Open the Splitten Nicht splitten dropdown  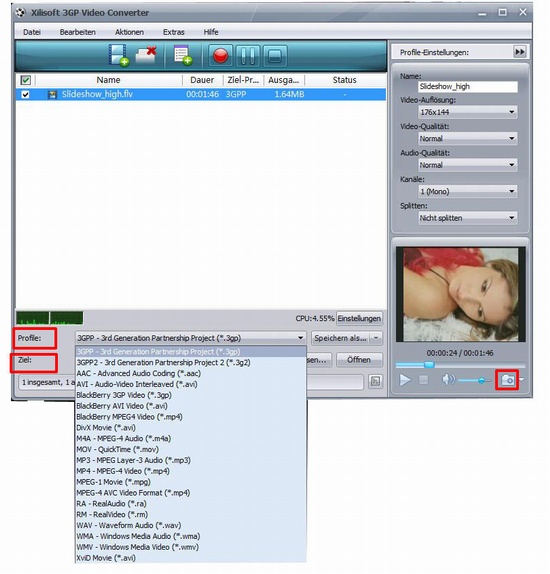468,218
